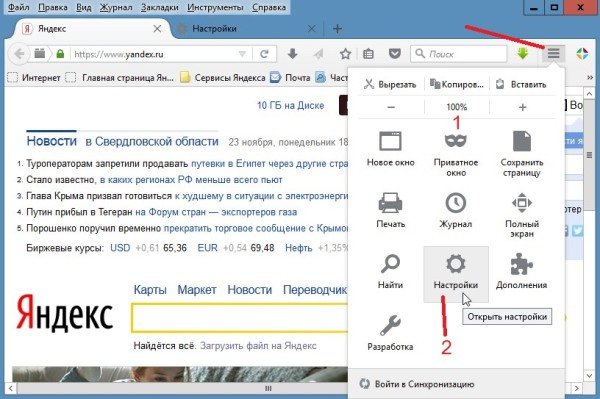600x399 pixels.
Task: Open the Правка menu
Action: click(53, 7)
